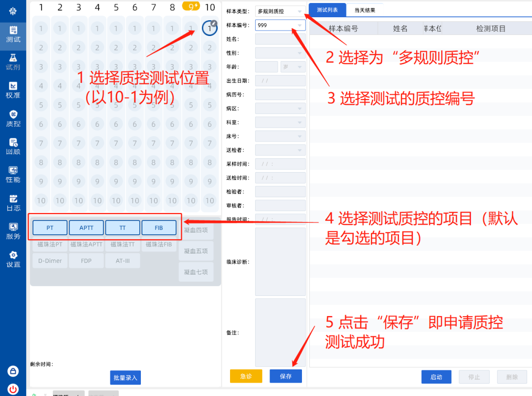Click the red power icon at bottom
The width and height of the screenshot is (532, 396).
point(13,388)
